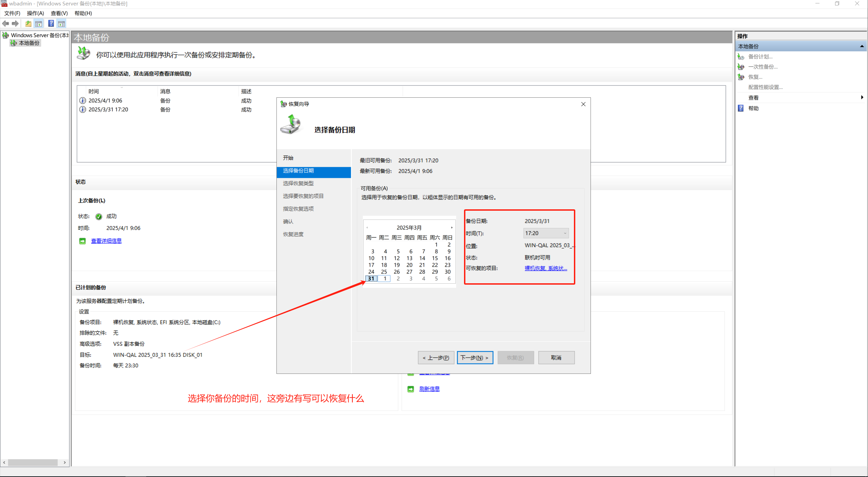Viewport: 868px width, 477px height.
Task: Click the Backup Schedule (备份计划) action icon
Action: click(x=741, y=57)
